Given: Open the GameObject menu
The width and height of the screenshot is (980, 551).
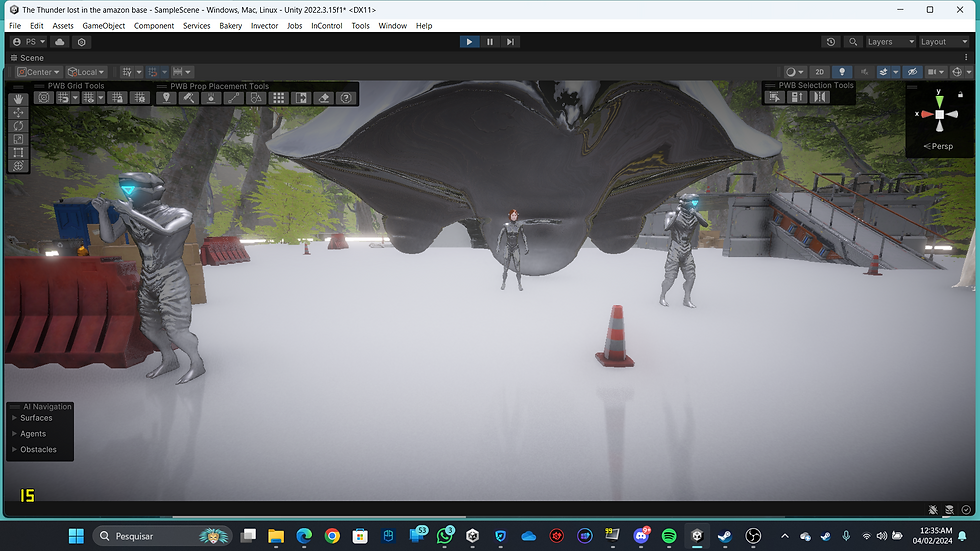Looking at the screenshot, I should (104, 26).
